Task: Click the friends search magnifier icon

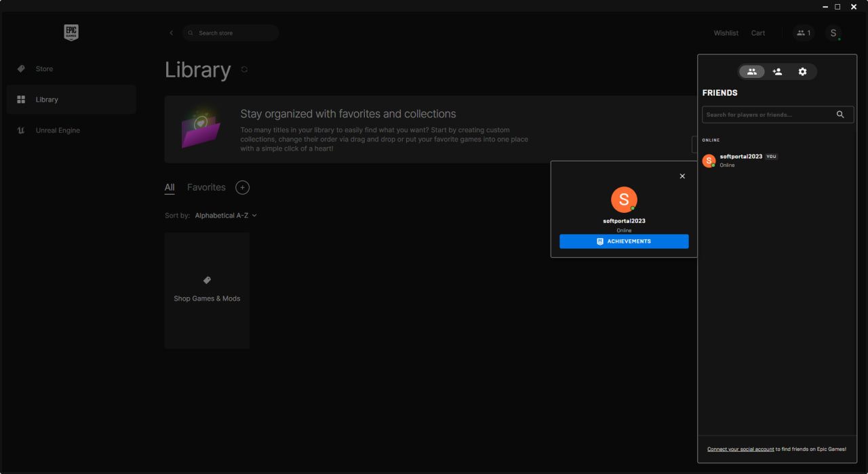Action: [x=840, y=115]
